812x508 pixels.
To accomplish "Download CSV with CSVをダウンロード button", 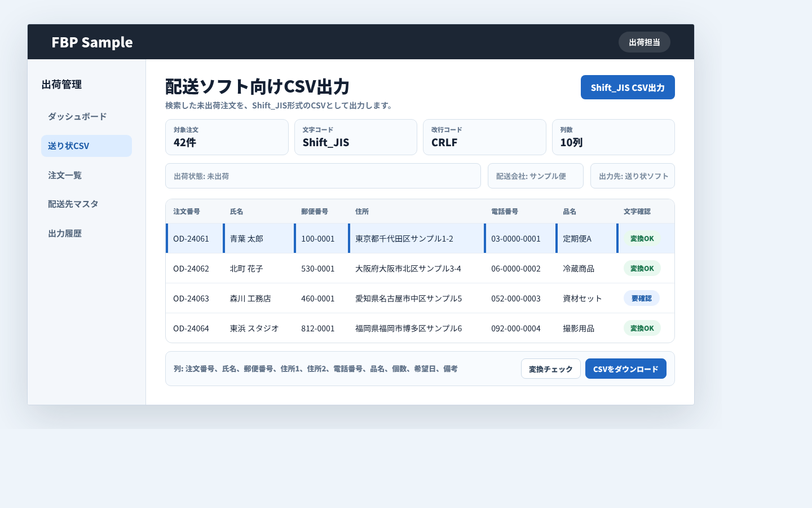I will tap(626, 369).
